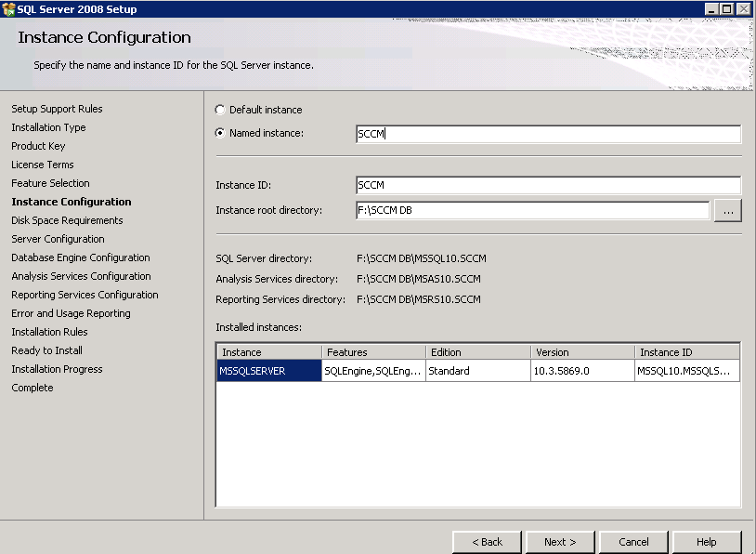The height and width of the screenshot is (554, 756).
Task: Click the Instance ID text field
Action: point(548,185)
